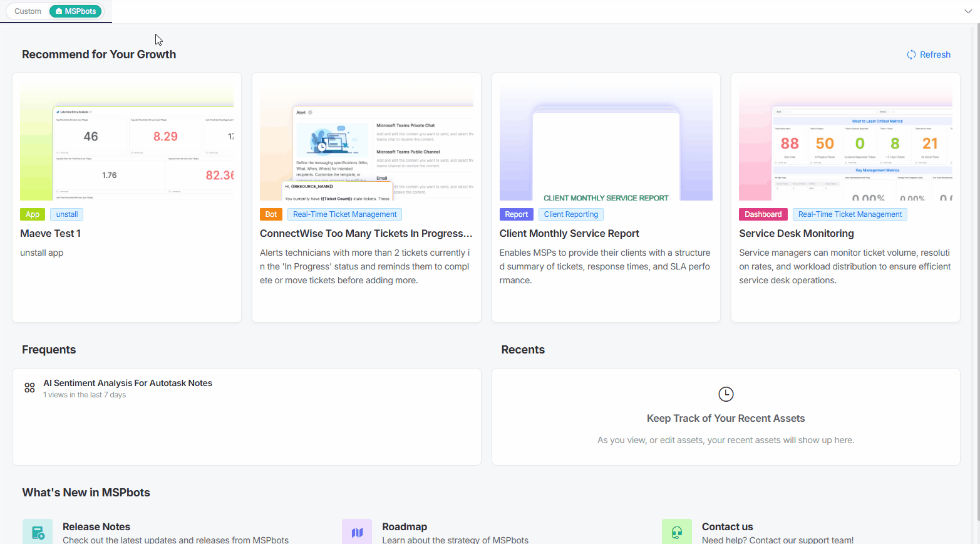Switch to the Custom tab
980x544 pixels.
click(x=27, y=11)
